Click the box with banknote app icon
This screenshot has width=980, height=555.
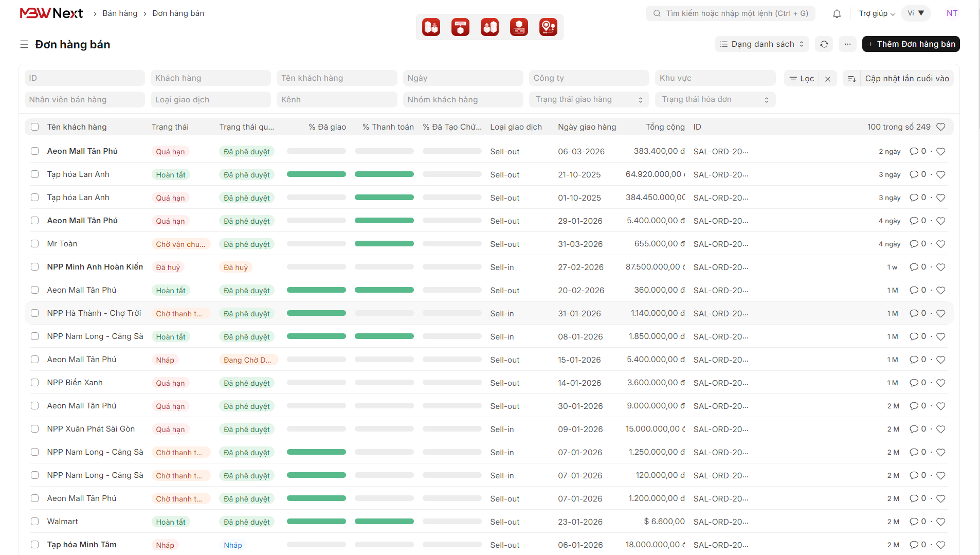point(519,27)
